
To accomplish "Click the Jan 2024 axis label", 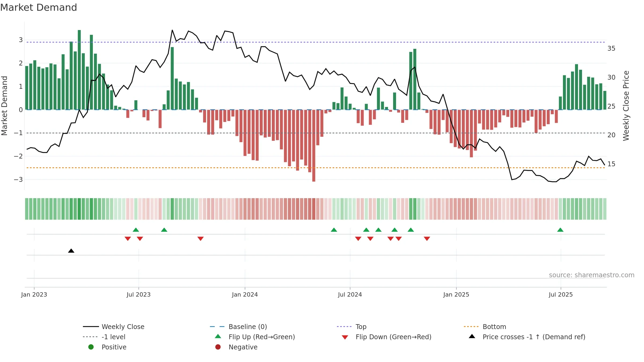I will [245, 294].
